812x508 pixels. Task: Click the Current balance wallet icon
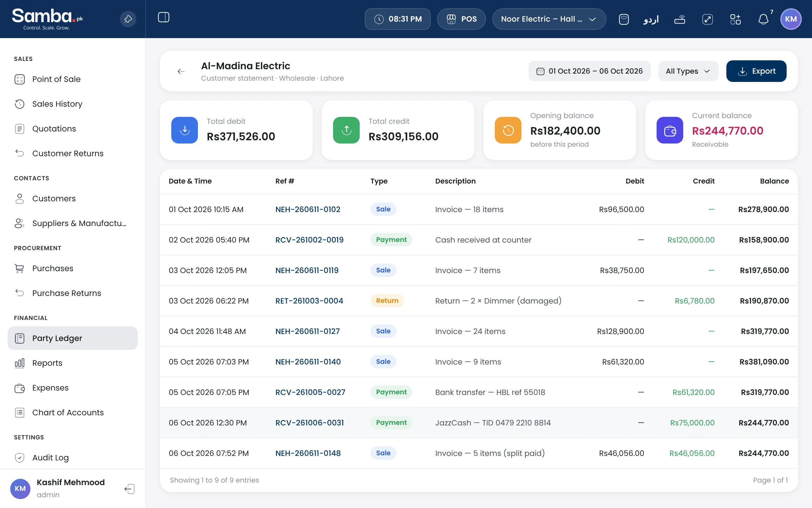coord(670,130)
